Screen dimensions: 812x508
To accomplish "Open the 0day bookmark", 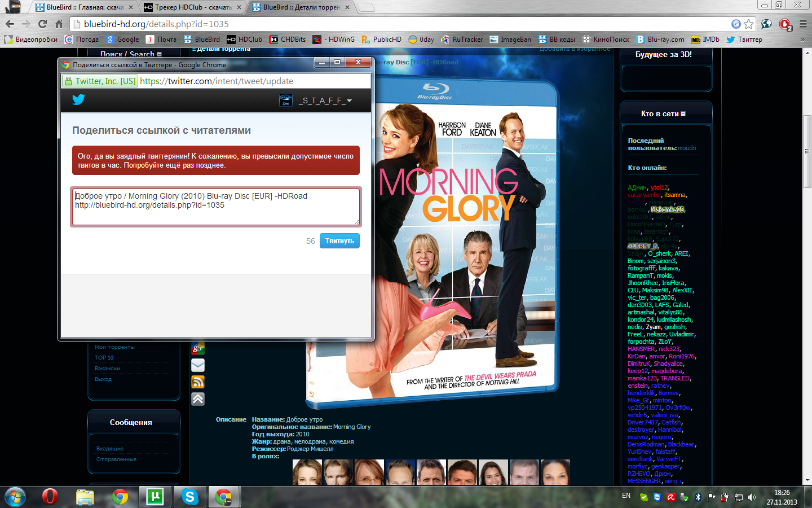I will coord(421,40).
